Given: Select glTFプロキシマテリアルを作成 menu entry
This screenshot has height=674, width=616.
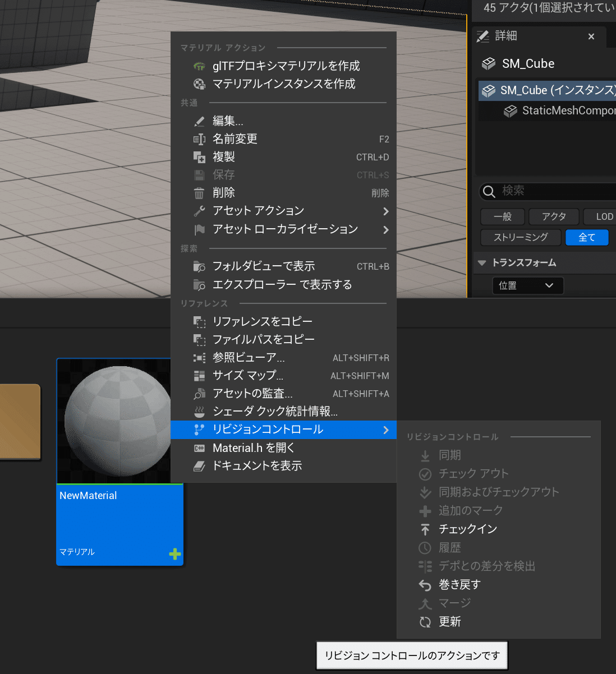Looking at the screenshot, I should point(283,66).
